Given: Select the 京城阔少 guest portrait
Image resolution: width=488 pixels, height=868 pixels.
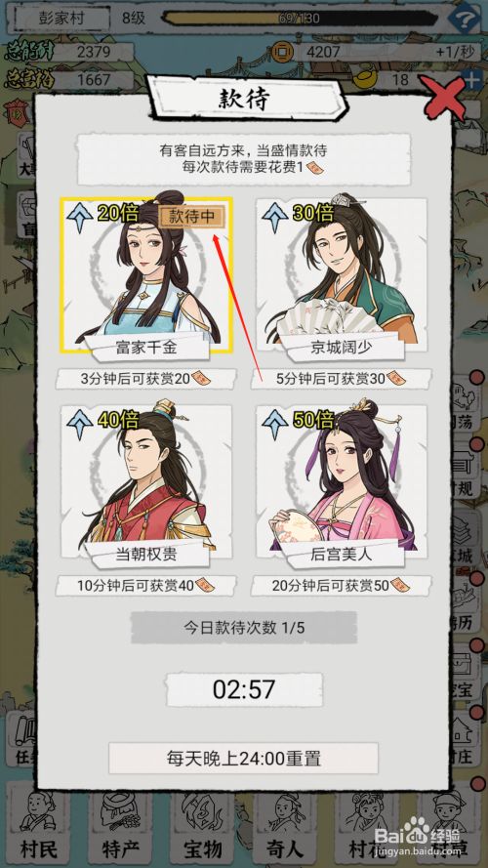Looking at the screenshot, I should [342, 275].
